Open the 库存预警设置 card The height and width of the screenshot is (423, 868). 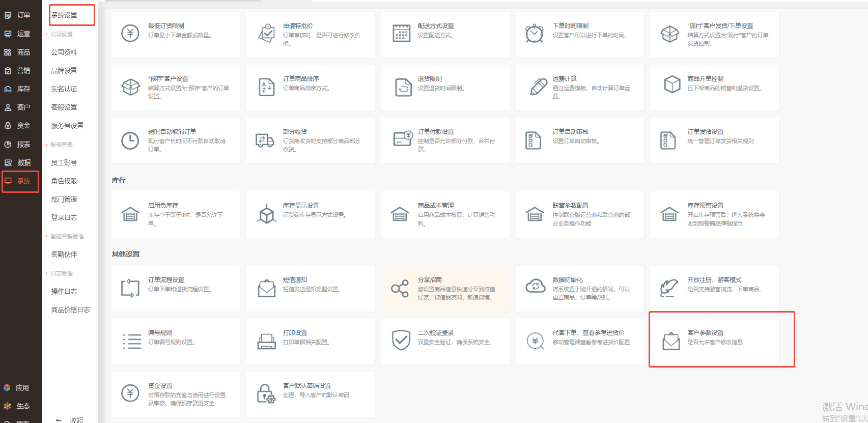click(x=715, y=214)
